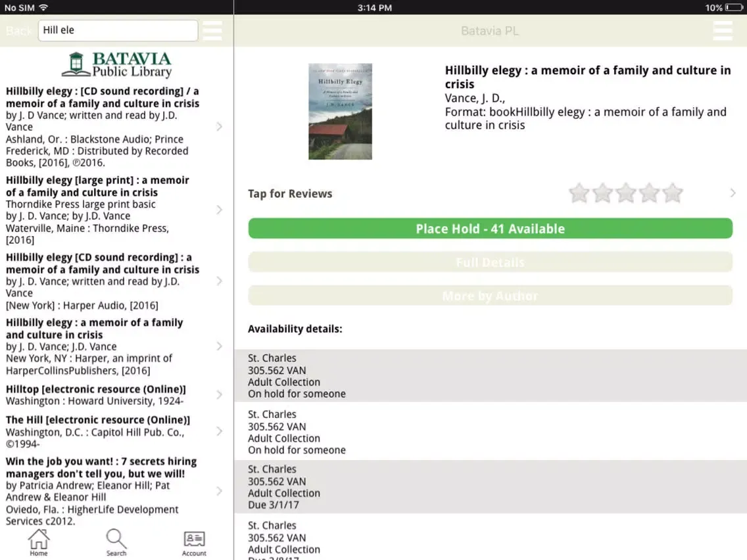This screenshot has width=747, height=560.
Task: Select 'Win the job you want!' title
Action: [x=101, y=467]
